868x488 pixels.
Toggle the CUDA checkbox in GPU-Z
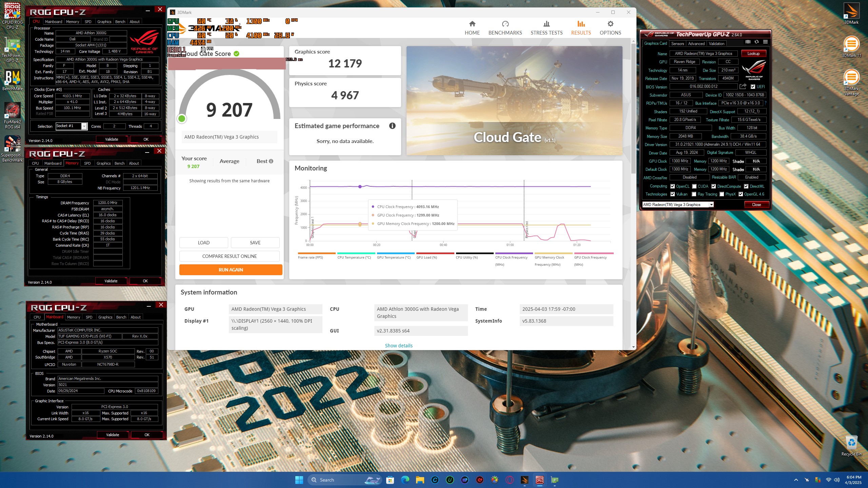(694, 186)
